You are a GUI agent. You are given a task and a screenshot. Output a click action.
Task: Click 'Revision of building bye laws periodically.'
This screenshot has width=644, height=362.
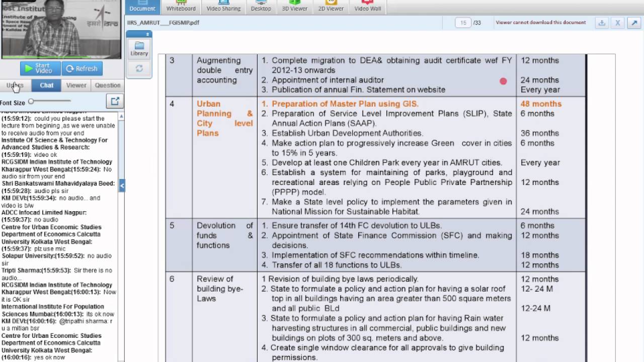tap(343, 279)
